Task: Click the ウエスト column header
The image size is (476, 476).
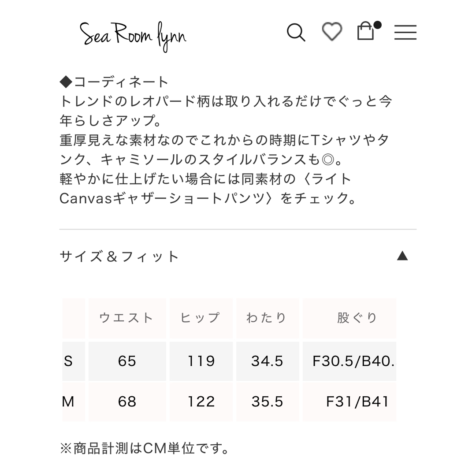Action: coord(127,317)
